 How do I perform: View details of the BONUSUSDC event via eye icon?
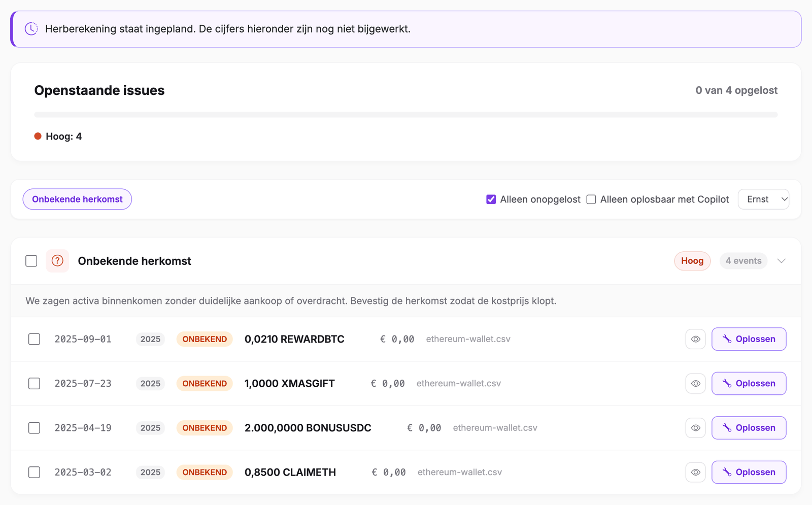pyautogui.click(x=695, y=428)
